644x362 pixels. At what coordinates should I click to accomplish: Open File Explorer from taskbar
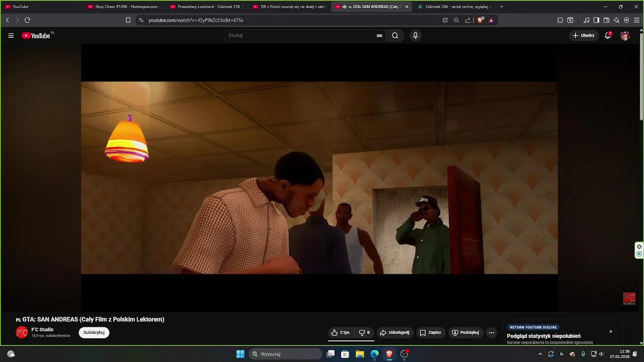click(x=360, y=354)
